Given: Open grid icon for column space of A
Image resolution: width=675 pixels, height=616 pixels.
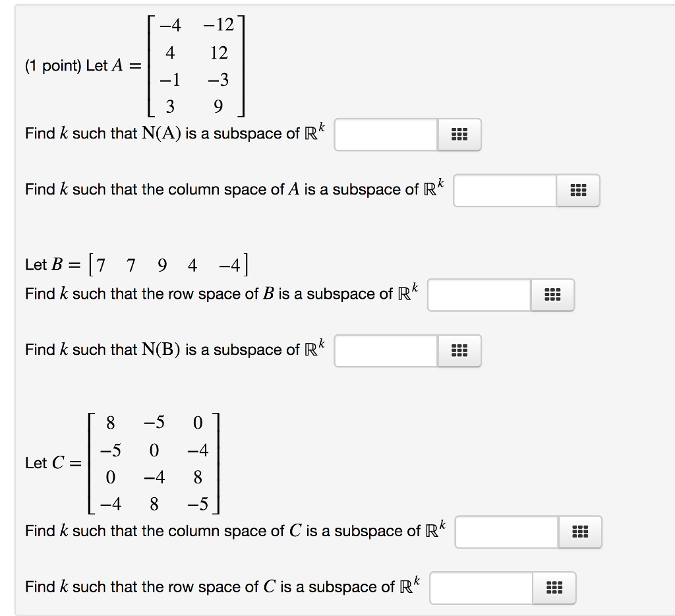Looking at the screenshot, I should (578, 191).
